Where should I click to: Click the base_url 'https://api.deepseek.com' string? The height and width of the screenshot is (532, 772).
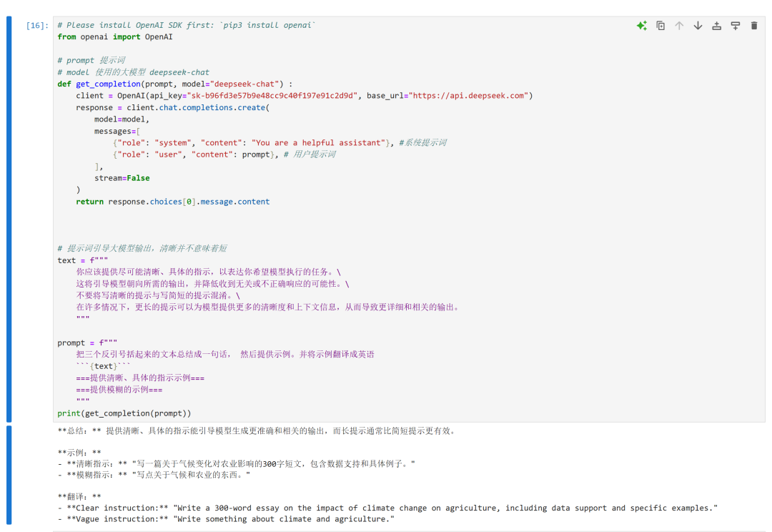(x=468, y=96)
